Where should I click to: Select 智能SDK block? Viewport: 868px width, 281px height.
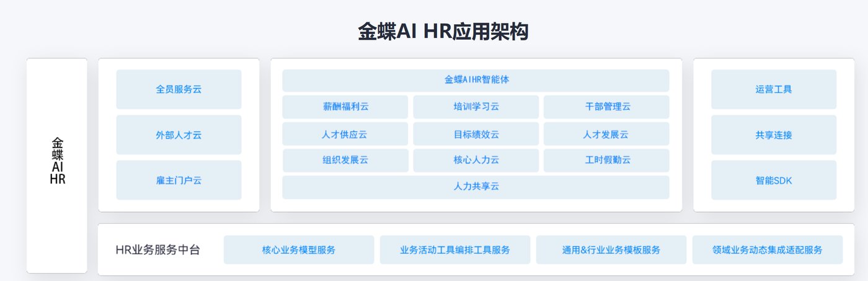click(x=774, y=181)
